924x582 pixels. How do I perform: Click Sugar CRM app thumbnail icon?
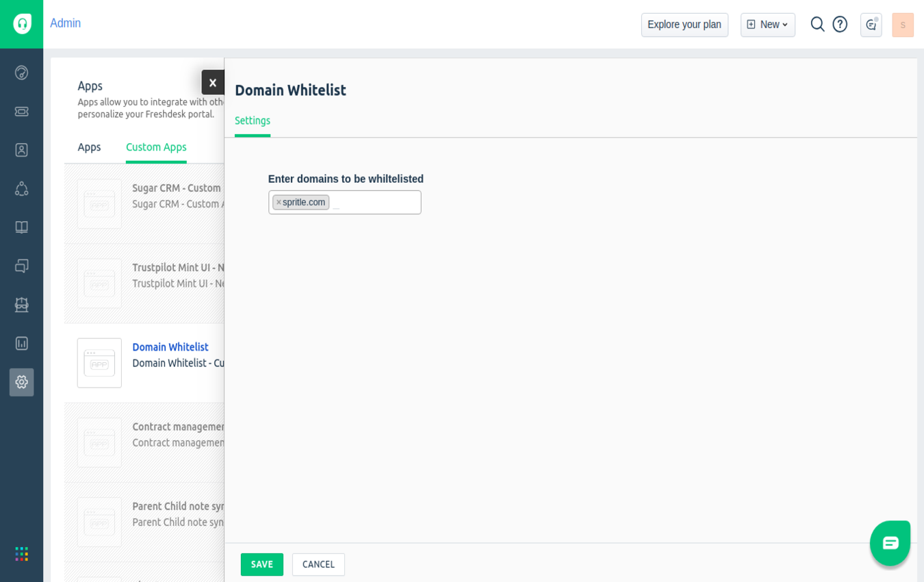pos(99,204)
